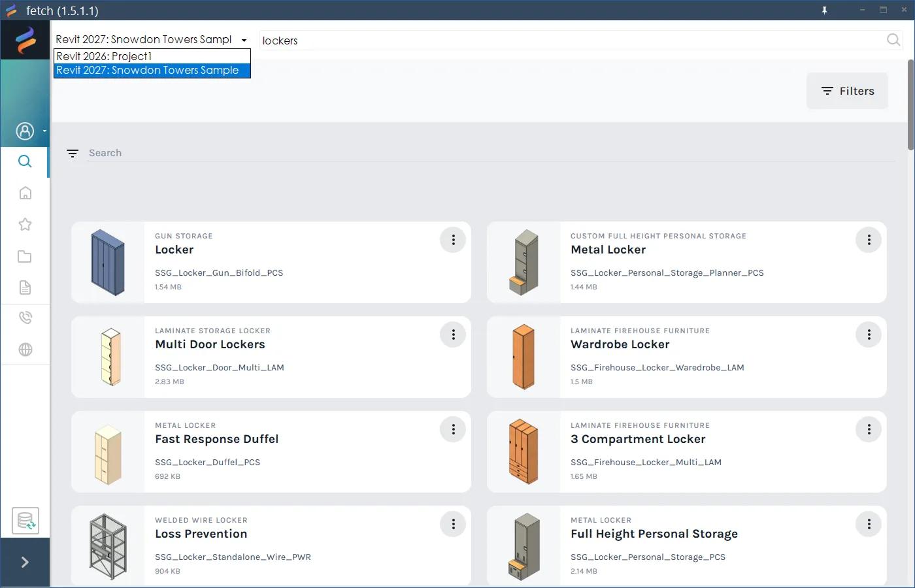Select the Multi Door Lockers title
The width and height of the screenshot is (915, 588).
coord(210,344)
